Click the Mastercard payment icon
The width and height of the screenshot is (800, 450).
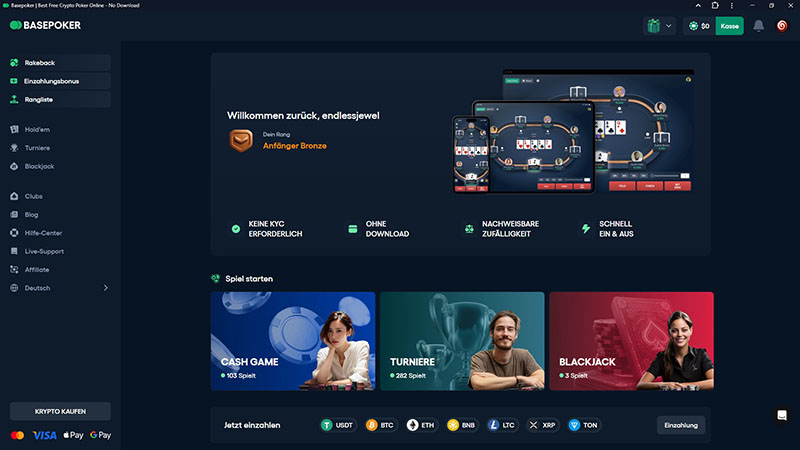click(x=17, y=435)
